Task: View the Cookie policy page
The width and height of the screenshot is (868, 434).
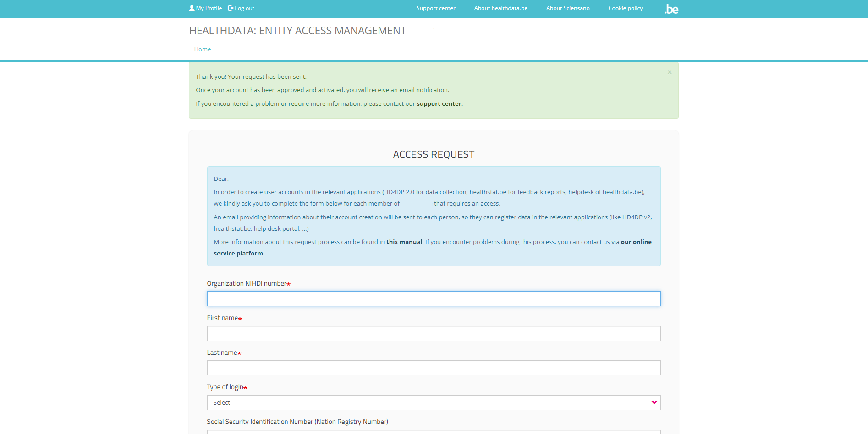Action: click(625, 8)
